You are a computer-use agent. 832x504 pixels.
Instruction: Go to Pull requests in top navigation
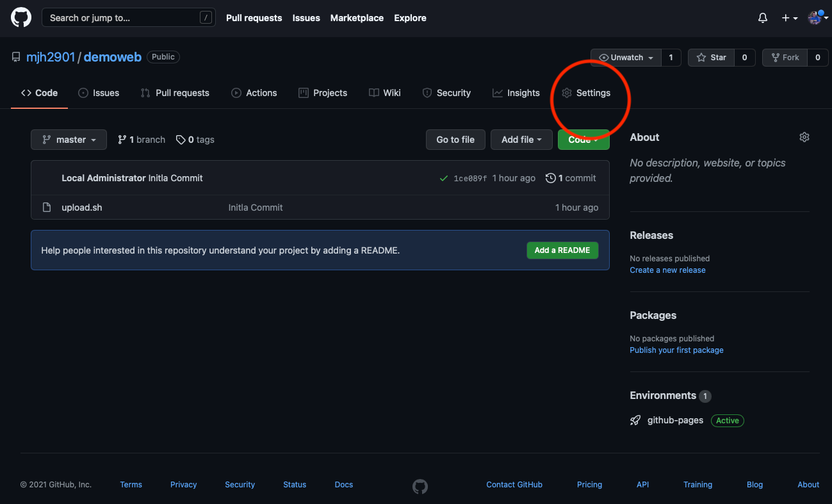click(254, 18)
